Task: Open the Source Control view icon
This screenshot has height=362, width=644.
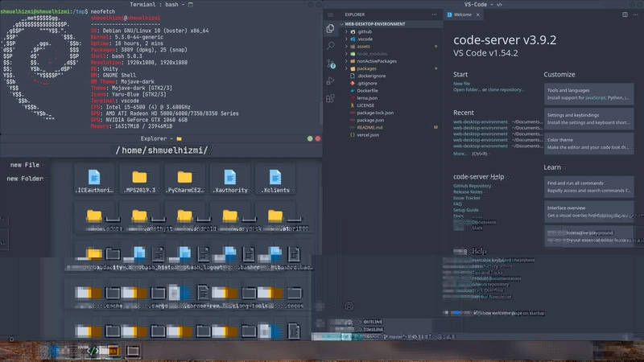Action: pyautogui.click(x=331, y=64)
